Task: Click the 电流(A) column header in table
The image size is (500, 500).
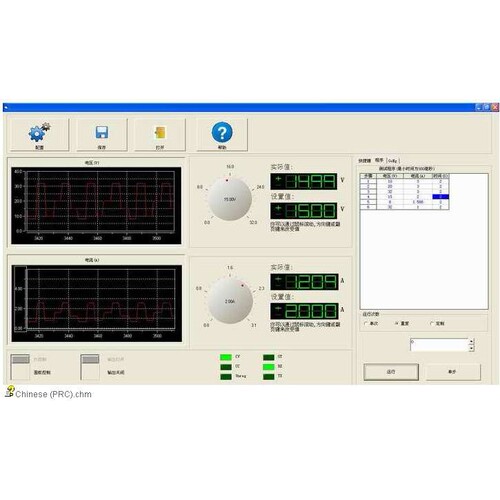Action: [418, 176]
